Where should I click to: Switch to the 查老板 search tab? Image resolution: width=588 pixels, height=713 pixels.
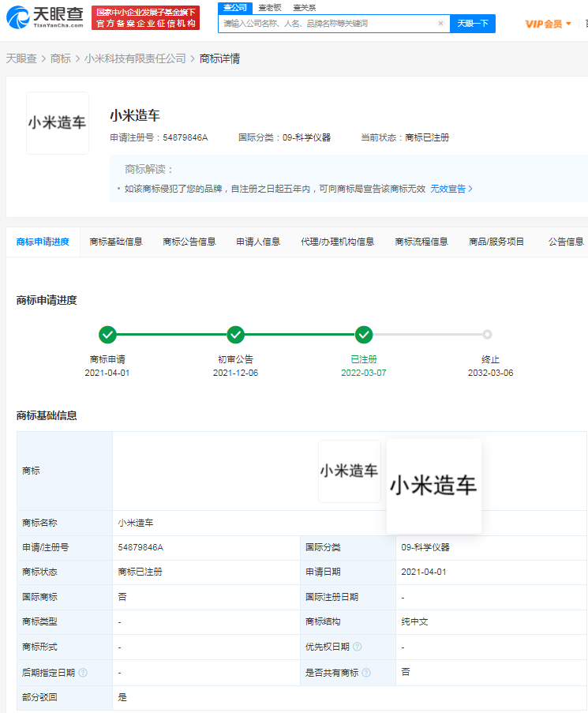270,7
